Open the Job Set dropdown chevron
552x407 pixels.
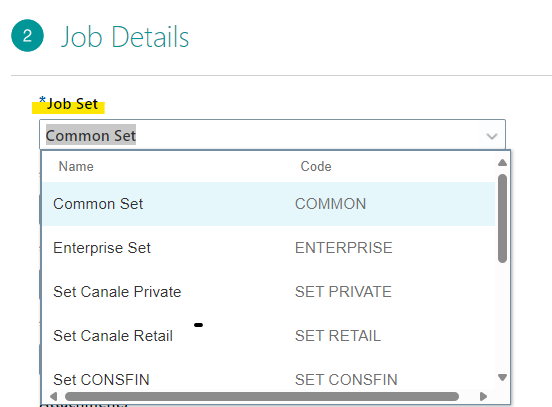[491, 136]
